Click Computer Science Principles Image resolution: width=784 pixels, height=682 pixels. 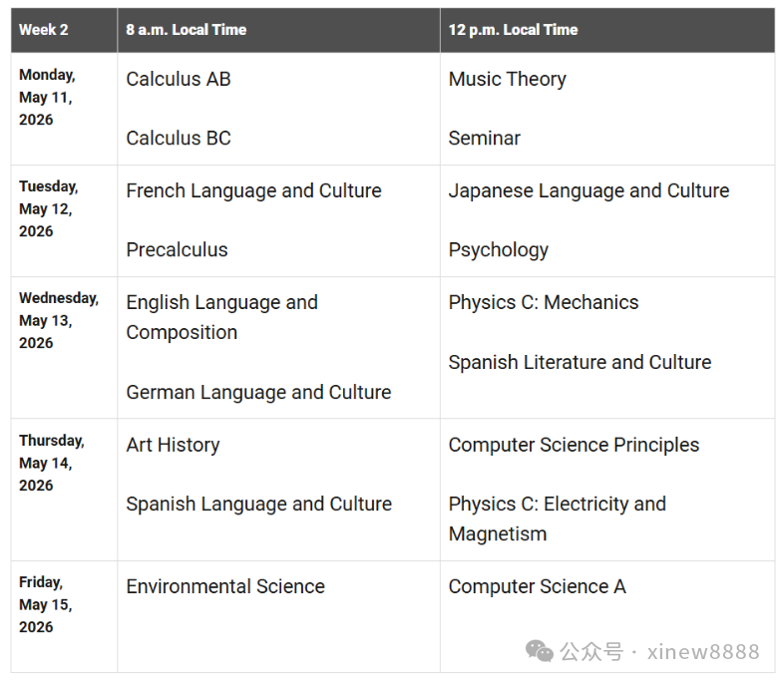point(574,446)
